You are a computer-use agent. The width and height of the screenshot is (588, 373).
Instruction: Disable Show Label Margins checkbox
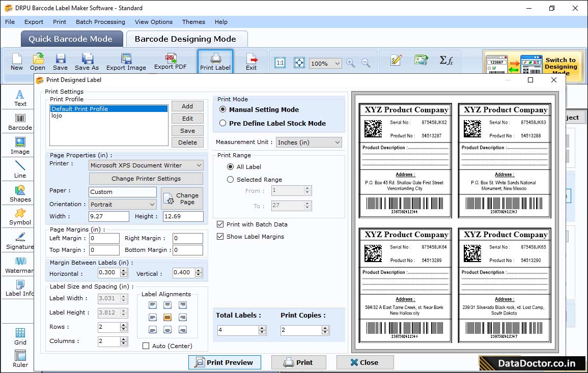click(x=220, y=236)
